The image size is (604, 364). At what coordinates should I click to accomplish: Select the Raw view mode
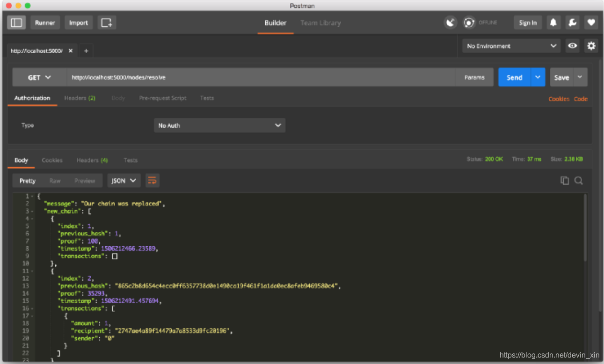tap(55, 181)
